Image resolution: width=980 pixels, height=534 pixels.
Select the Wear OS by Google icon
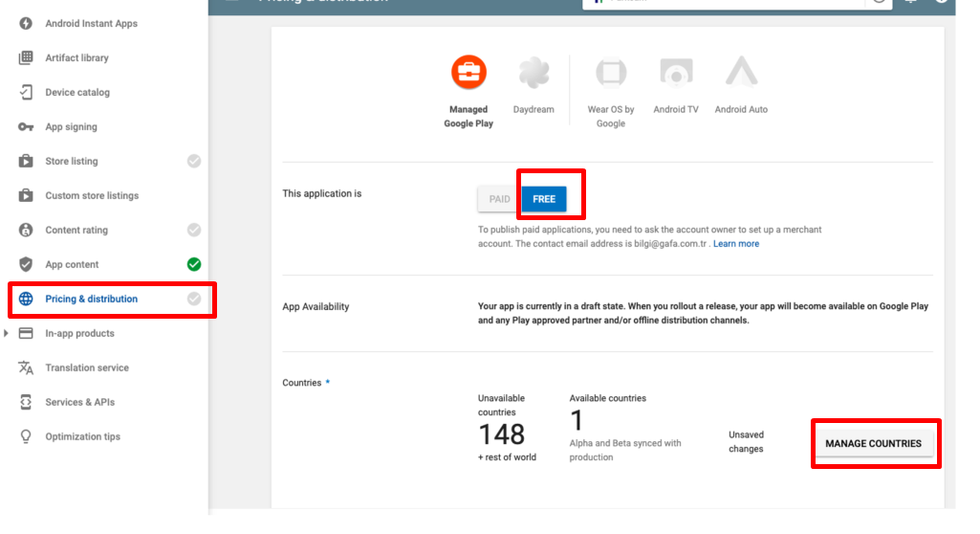click(611, 73)
